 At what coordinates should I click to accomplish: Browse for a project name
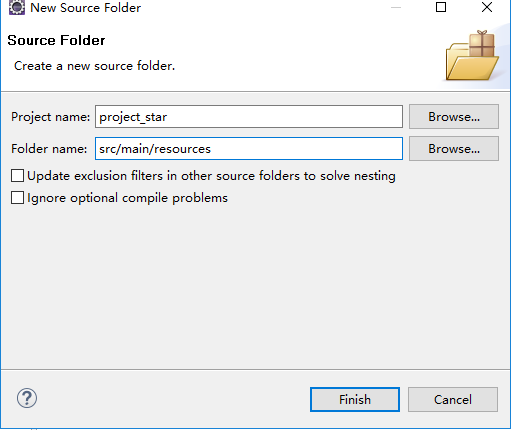click(x=454, y=117)
